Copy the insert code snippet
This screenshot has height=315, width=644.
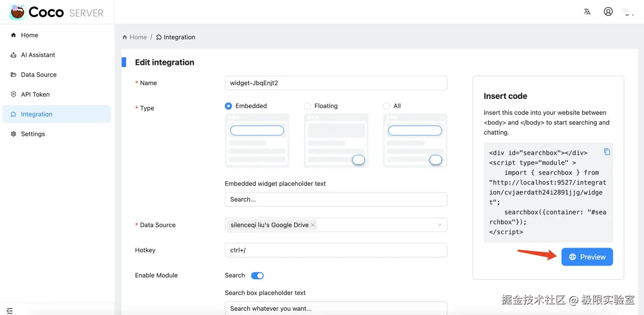[x=607, y=152]
